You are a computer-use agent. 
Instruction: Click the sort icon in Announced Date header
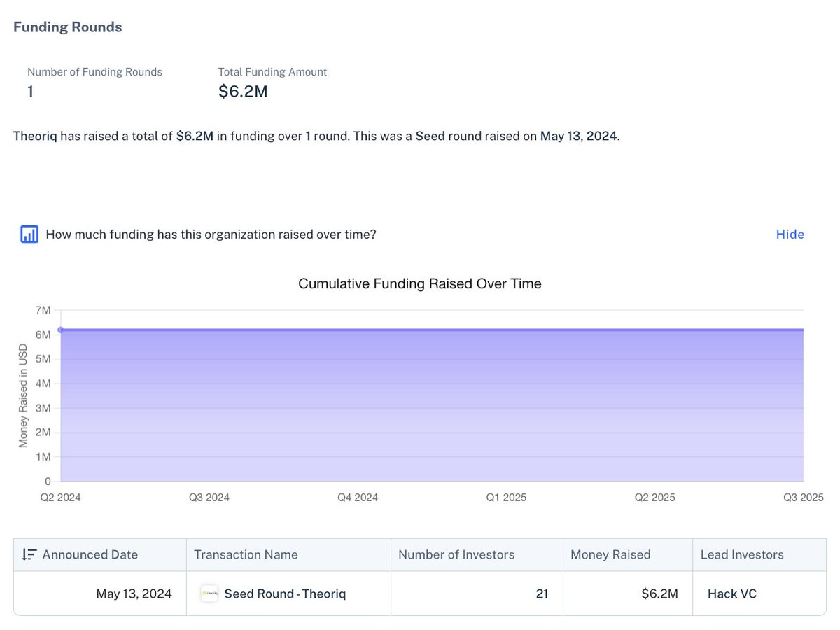click(29, 554)
